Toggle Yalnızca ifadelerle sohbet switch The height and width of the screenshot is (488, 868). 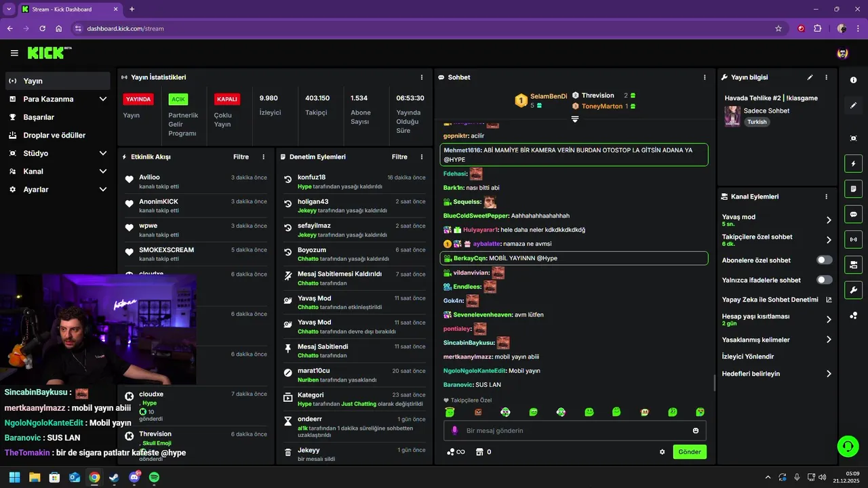pyautogui.click(x=825, y=280)
